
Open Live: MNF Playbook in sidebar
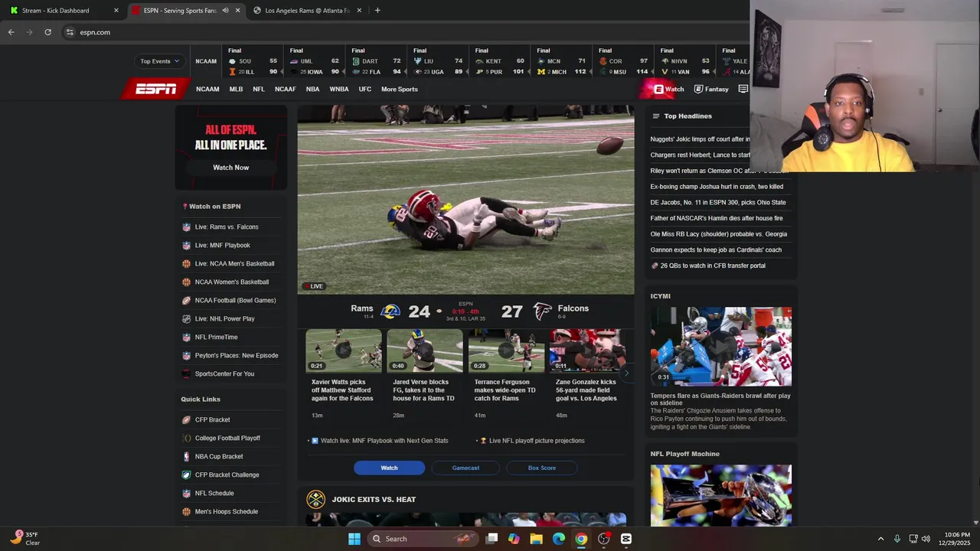222,246
